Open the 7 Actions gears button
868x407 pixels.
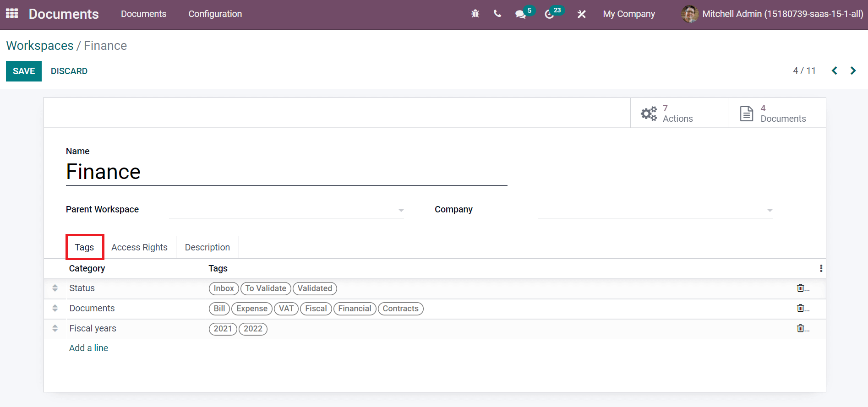pyautogui.click(x=679, y=113)
